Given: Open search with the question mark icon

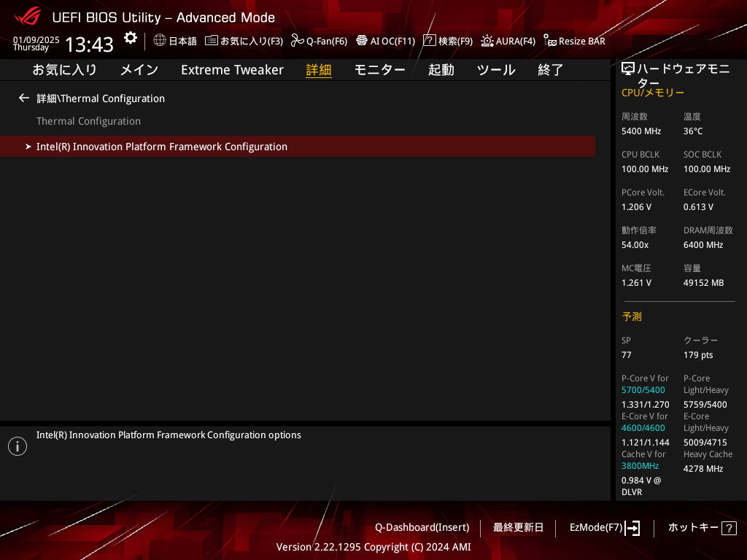Looking at the screenshot, I should (x=430, y=41).
